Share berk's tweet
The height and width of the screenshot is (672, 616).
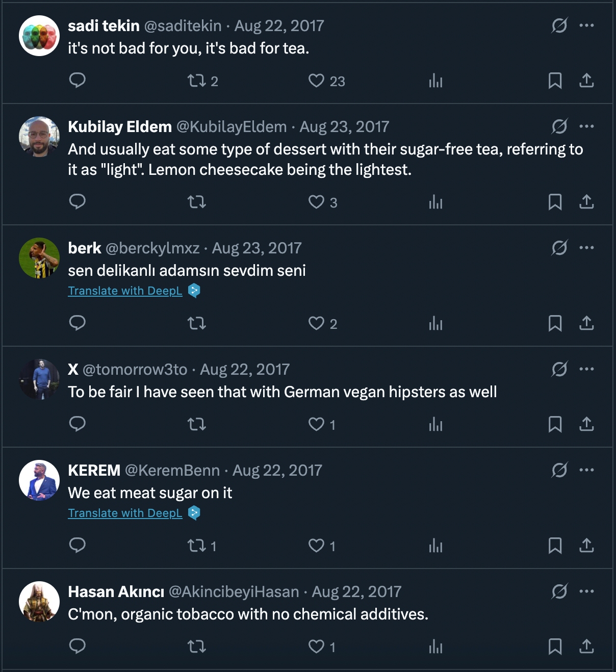[586, 323]
